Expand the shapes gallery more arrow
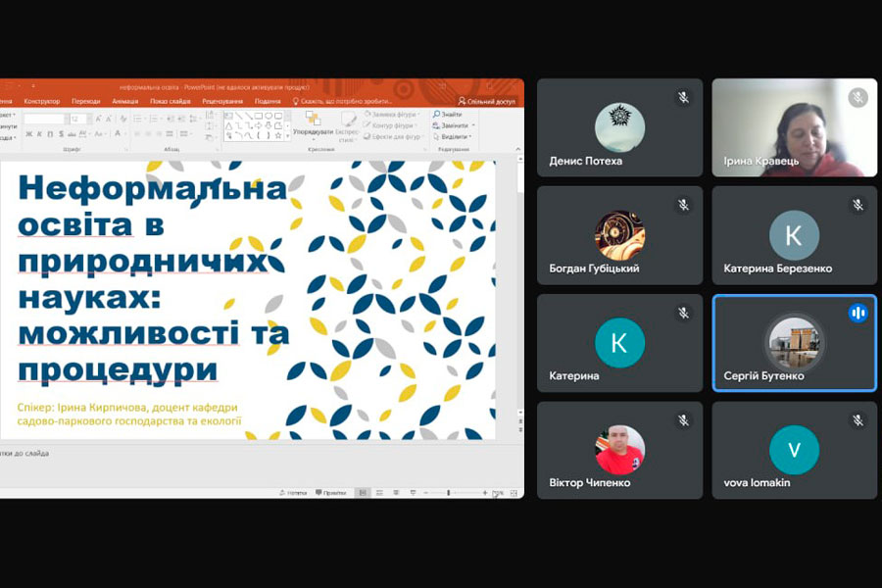 pyautogui.click(x=287, y=136)
